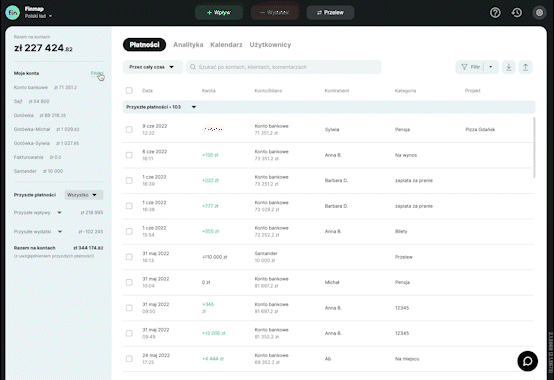Click the search magnifier icon
Image resolution: width=554 pixels, height=380 pixels.
click(193, 67)
